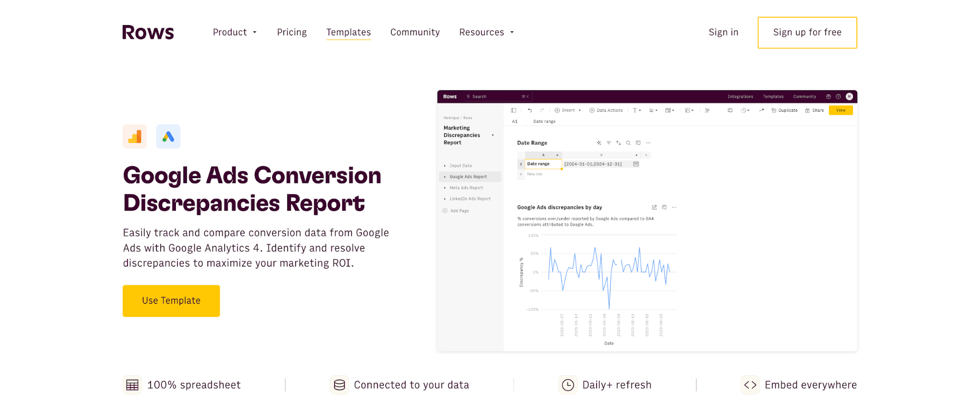Click the help question-mark icon in preview top bar
Viewport: 980px width, 418px height.
click(838, 97)
